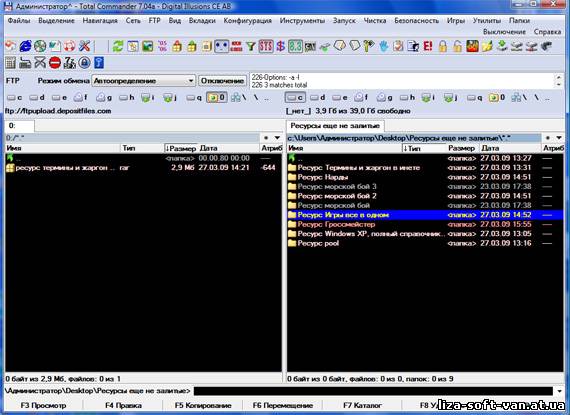This screenshot has width=570, height=415.
Task: Select drive d in left drive bar
Action: (x=37, y=97)
